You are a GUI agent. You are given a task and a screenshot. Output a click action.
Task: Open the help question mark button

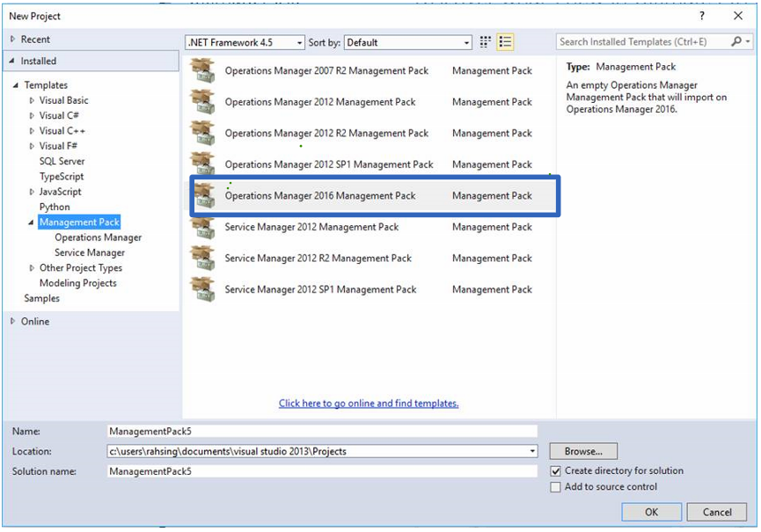pyautogui.click(x=702, y=16)
